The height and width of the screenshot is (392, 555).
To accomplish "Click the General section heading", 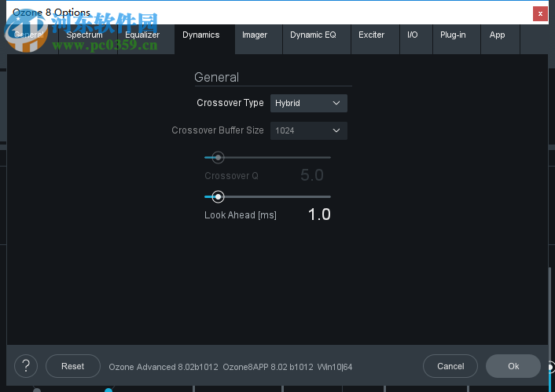I will tap(217, 78).
